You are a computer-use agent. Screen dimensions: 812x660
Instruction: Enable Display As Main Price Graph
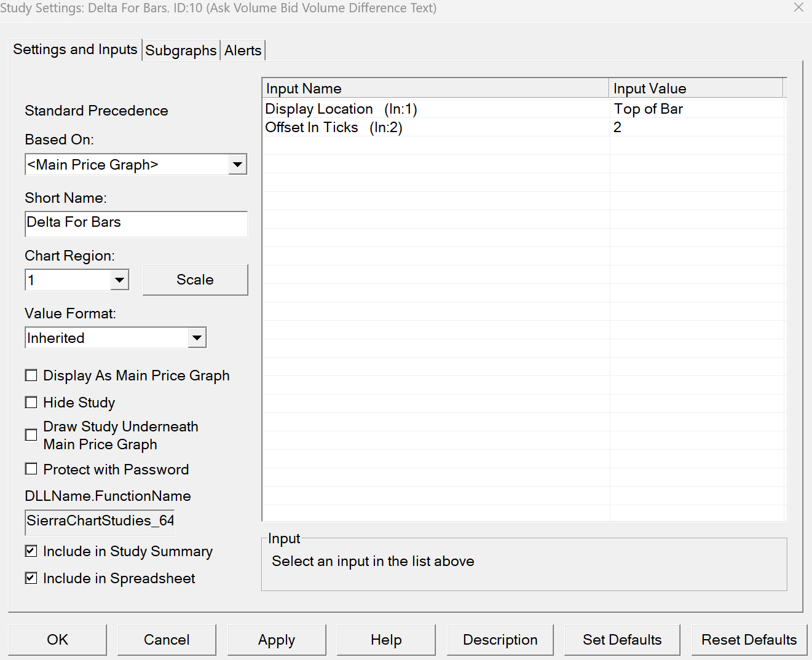31,375
